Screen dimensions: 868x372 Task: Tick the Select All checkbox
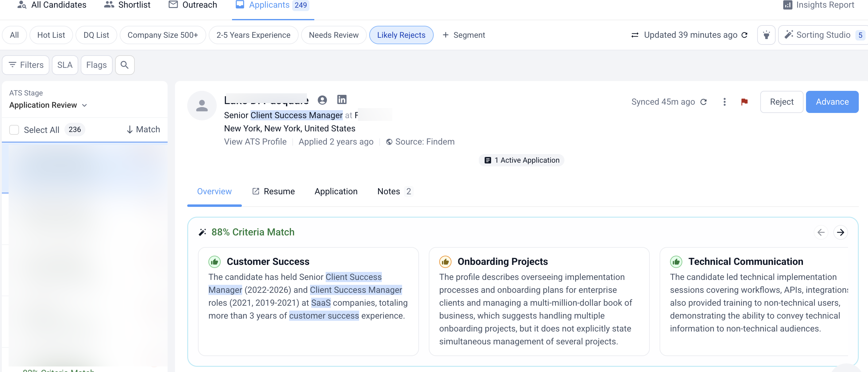coord(14,130)
